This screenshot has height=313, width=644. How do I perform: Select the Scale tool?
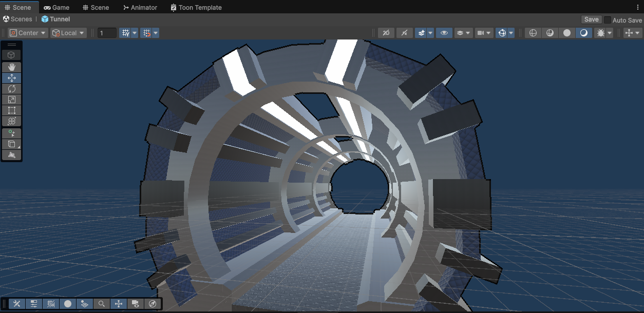pos(11,100)
